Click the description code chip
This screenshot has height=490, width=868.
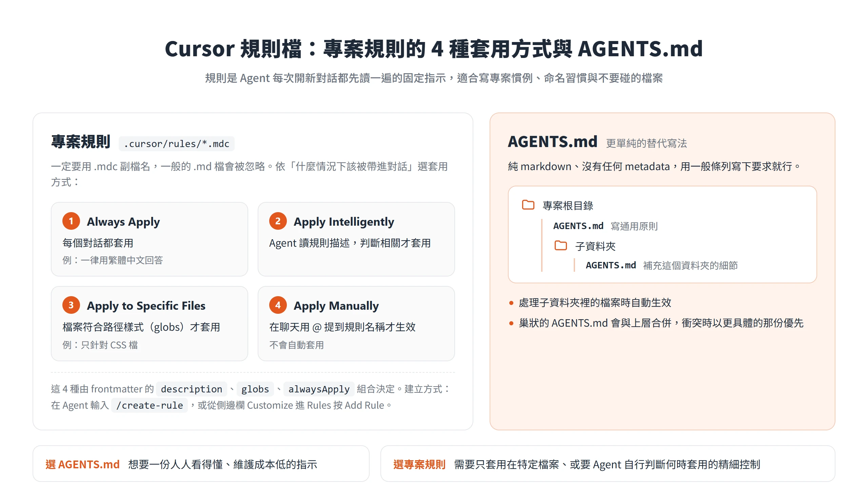(x=192, y=389)
